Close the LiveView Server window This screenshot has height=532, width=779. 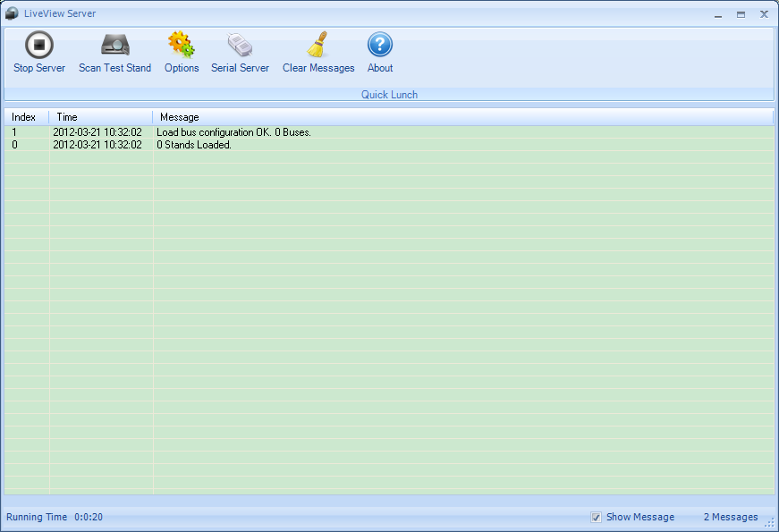click(764, 14)
